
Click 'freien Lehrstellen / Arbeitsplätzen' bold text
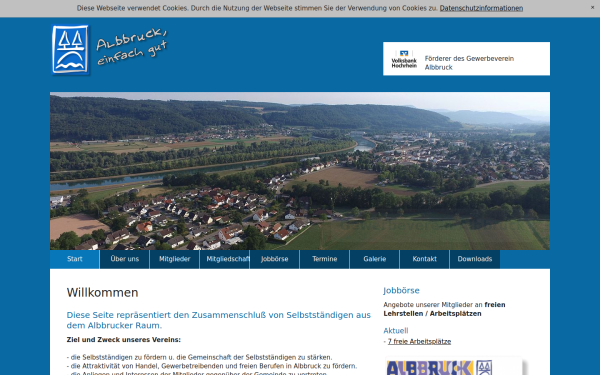[x=444, y=309]
